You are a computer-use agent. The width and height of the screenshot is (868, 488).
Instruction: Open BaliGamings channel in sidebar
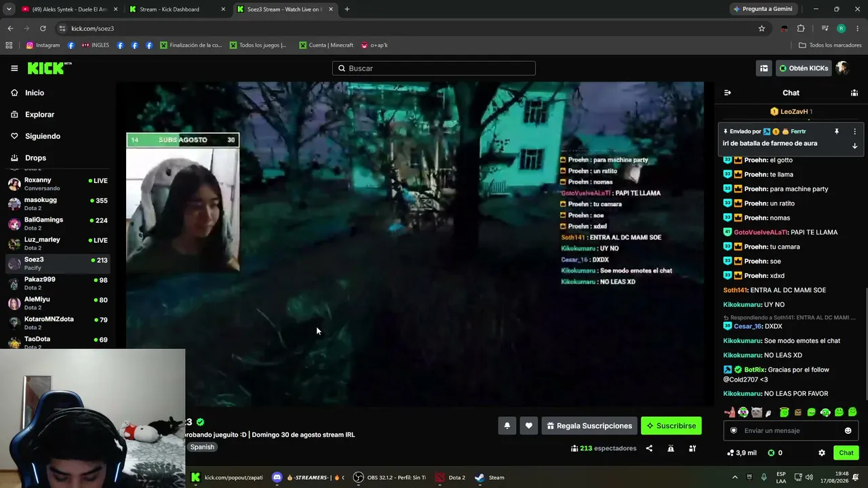coord(58,223)
